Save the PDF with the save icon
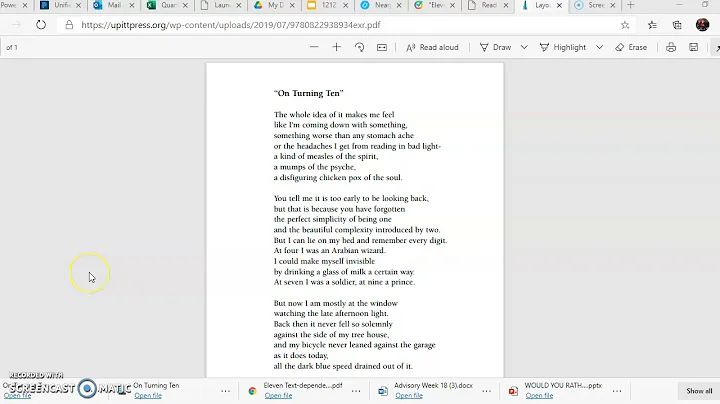Image resolution: width=720 pixels, height=404 pixels. coord(693,47)
